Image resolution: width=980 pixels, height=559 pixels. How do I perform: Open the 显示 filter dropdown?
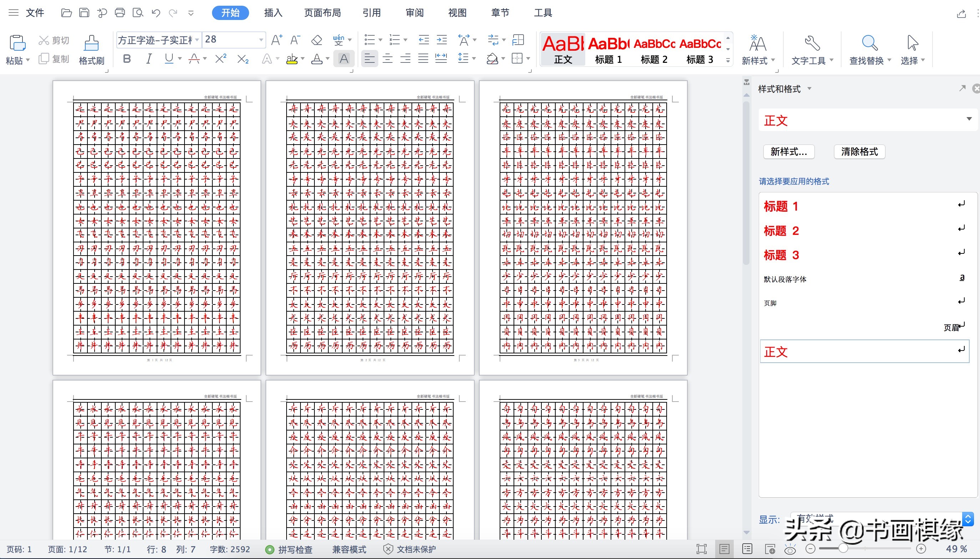pos(968,519)
